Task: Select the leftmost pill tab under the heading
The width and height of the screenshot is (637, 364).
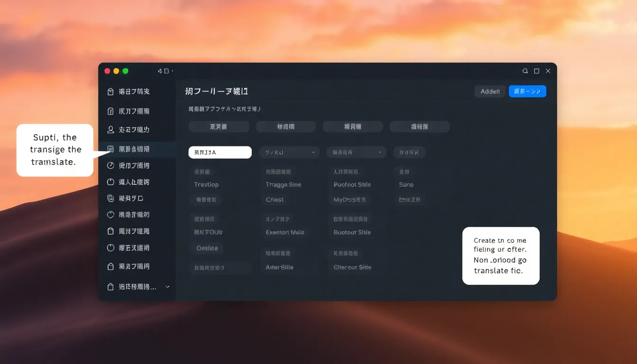Action: [x=218, y=127]
